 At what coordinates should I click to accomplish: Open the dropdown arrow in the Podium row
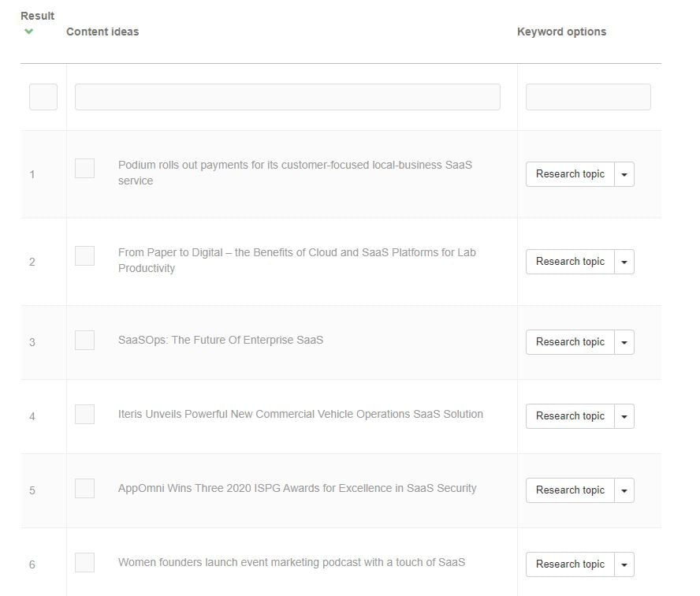click(x=624, y=174)
